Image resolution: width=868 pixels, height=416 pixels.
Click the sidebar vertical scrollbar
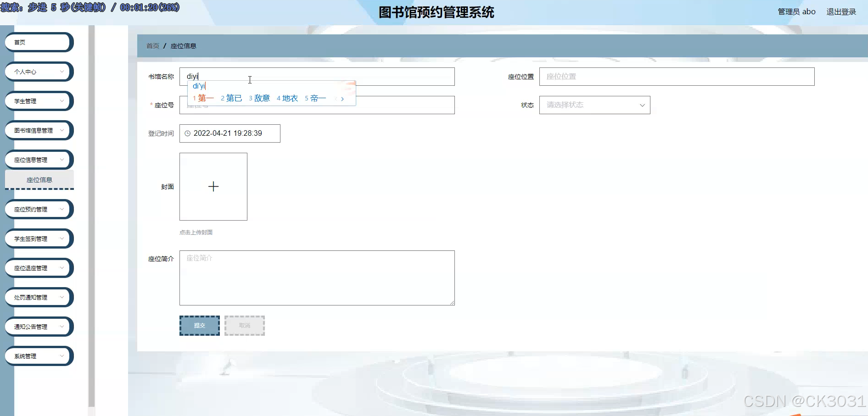[x=91, y=216]
